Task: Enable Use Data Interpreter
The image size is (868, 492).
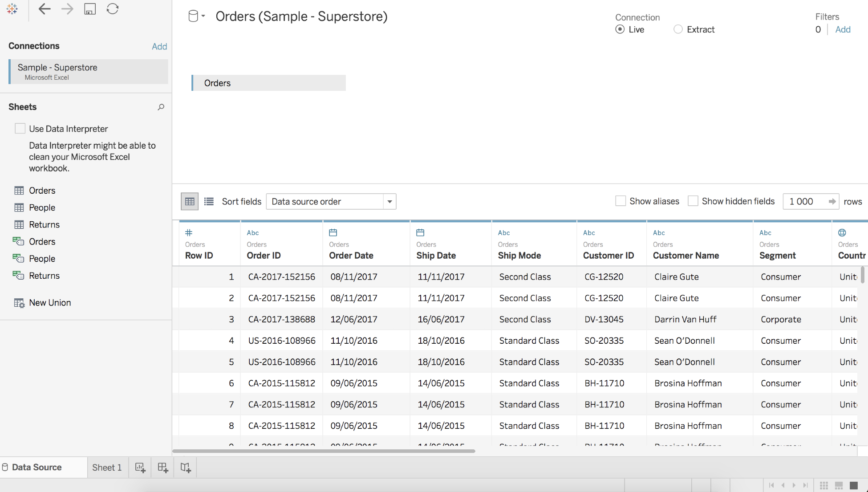Action: click(x=20, y=129)
